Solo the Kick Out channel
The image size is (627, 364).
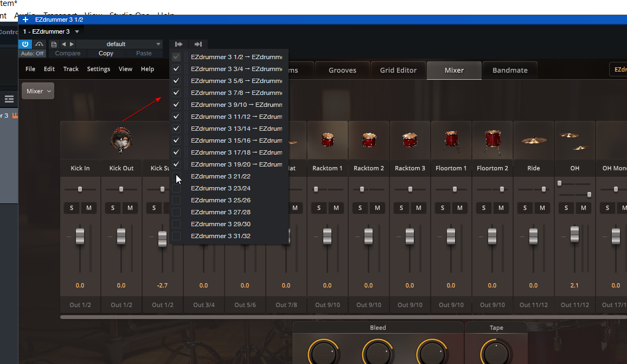pyautogui.click(x=113, y=208)
